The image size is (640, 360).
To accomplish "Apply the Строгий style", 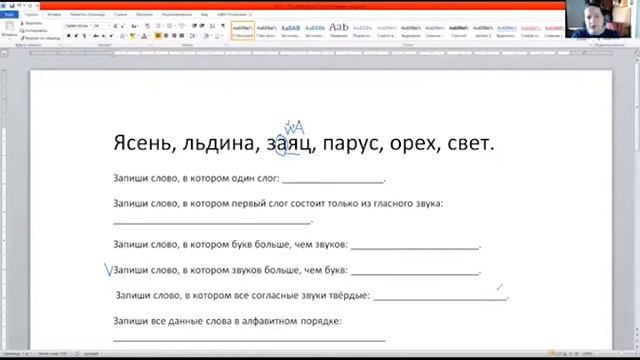I will pos(459,31).
